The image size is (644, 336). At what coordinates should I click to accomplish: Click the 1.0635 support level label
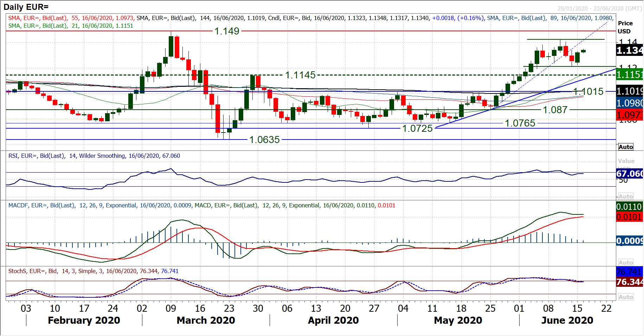[264, 140]
